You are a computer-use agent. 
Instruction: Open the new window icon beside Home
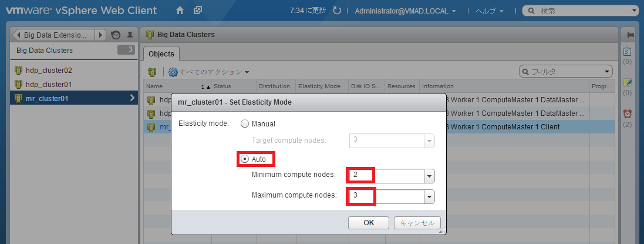tap(198, 10)
